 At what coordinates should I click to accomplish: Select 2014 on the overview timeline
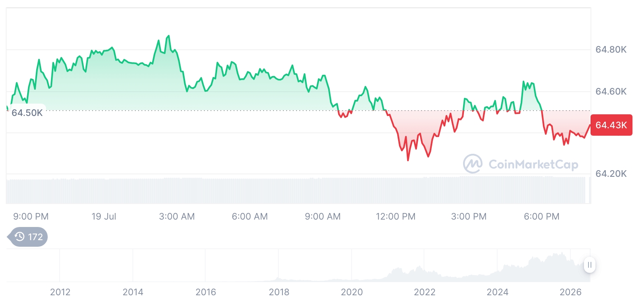click(133, 292)
